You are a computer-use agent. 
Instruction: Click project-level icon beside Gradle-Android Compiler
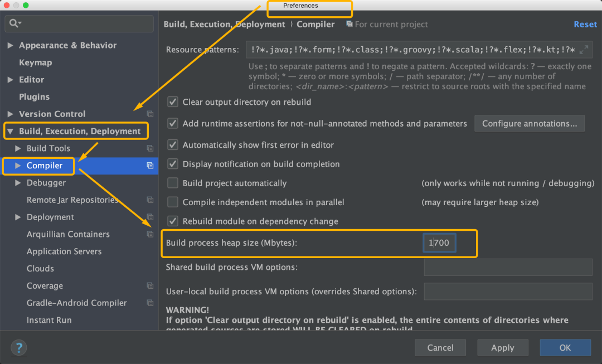click(x=150, y=303)
